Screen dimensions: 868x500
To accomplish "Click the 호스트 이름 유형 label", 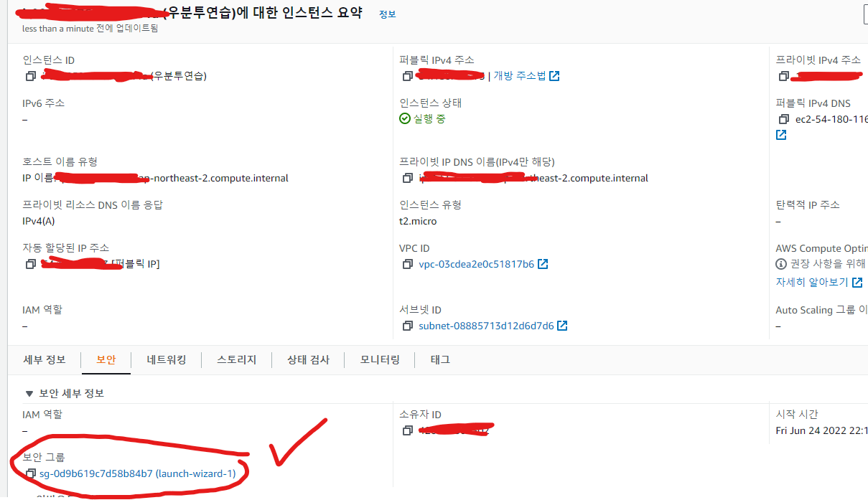I will [x=60, y=161].
